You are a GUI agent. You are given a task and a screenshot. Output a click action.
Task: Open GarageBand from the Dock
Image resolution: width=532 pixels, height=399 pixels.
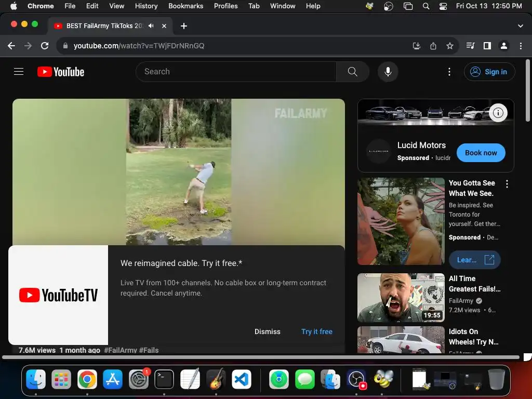pyautogui.click(x=216, y=379)
